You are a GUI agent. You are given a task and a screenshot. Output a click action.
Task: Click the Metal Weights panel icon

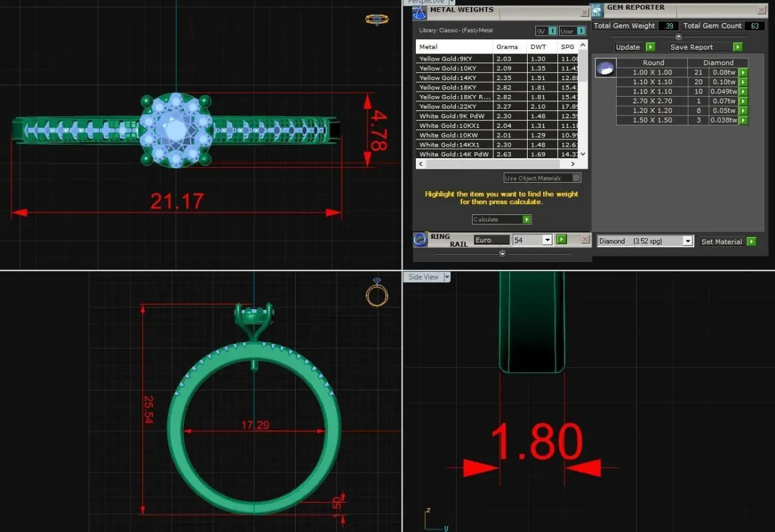tap(419, 14)
